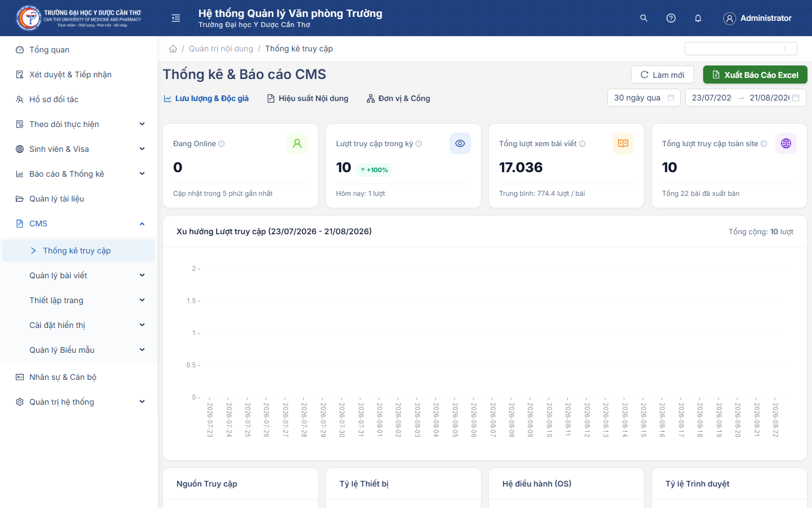Switch to Lưu lượng & Độc giả tab
The height and width of the screenshot is (508, 812).
click(x=206, y=98)
